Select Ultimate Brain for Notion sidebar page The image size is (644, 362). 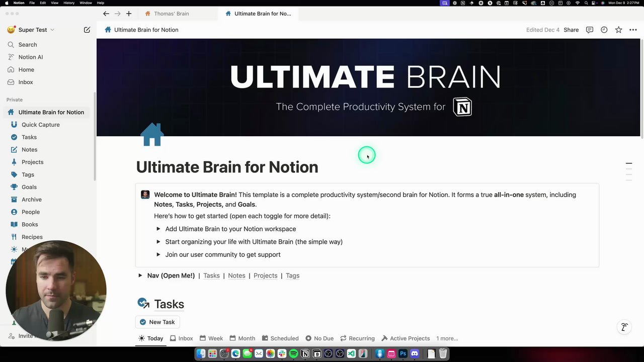point(47,112)
